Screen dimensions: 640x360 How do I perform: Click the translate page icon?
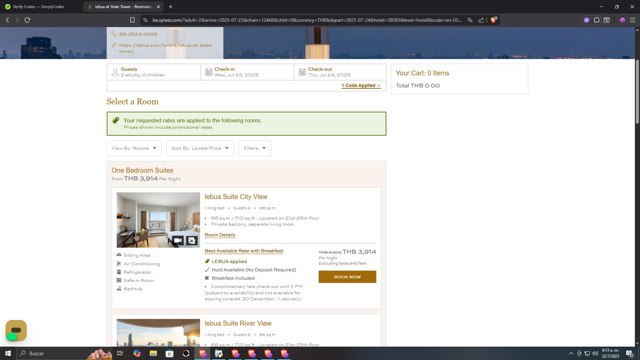(x=470, y=20)
